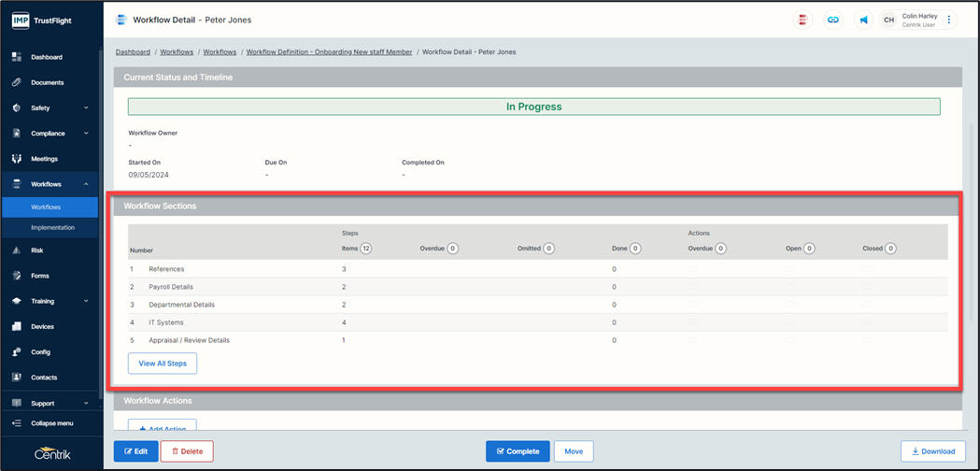This screenshot has width=980, height=471.
Task: Click the Documents paperclip icon in sidebar
Action: click(x=17, y=82)
